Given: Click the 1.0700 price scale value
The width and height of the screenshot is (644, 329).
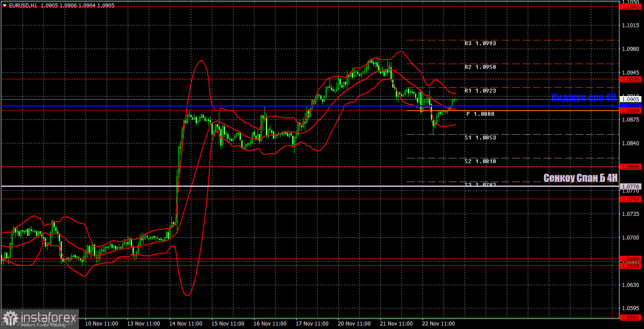Looking at the screenshot, I should click(x=630, y=237).
